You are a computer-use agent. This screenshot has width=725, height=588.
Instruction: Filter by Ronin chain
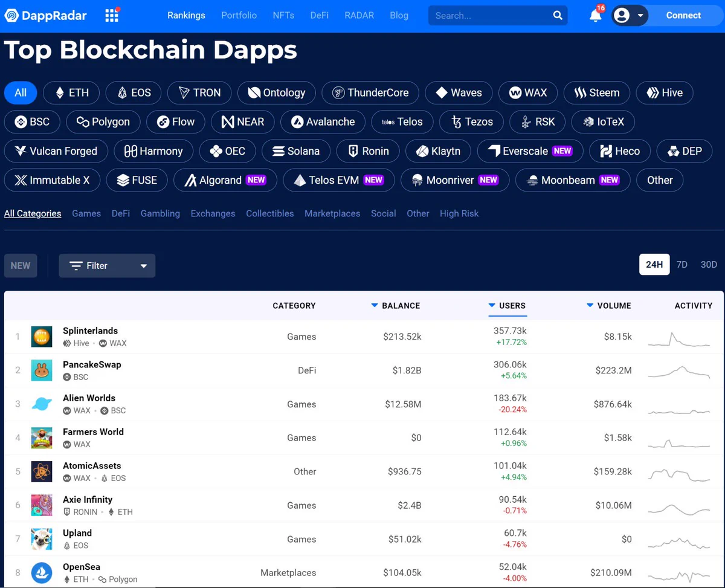(x=368, y=151)
